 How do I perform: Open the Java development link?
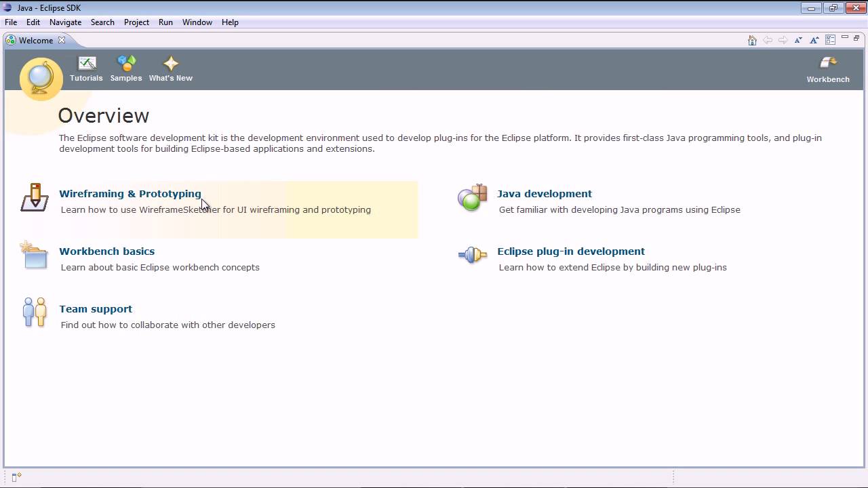pyautogui.click(x=545, y=194)
